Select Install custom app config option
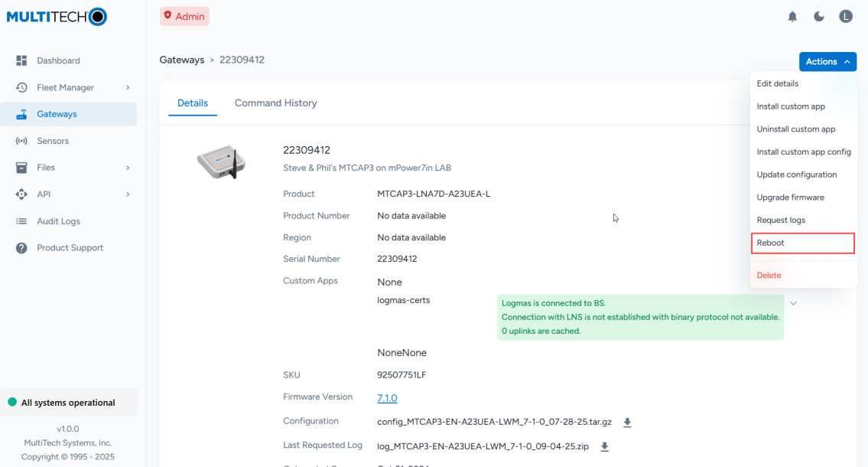868x467 pixels. pyautogui.click(x=803, y=152)
